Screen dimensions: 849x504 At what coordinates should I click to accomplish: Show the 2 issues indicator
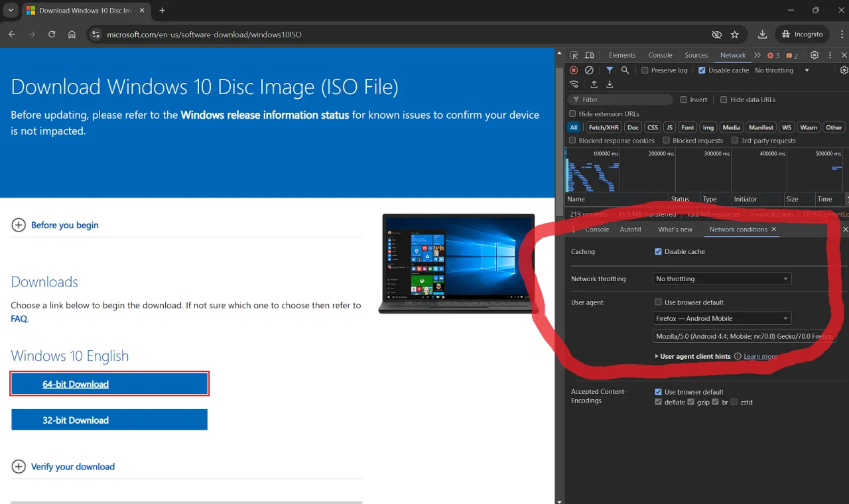792,56
